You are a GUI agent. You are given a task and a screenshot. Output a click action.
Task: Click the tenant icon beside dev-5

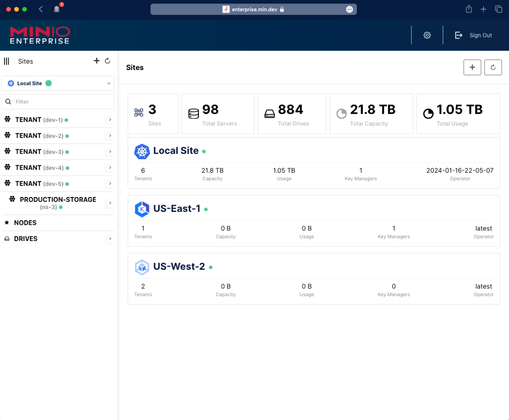(7, 183)
